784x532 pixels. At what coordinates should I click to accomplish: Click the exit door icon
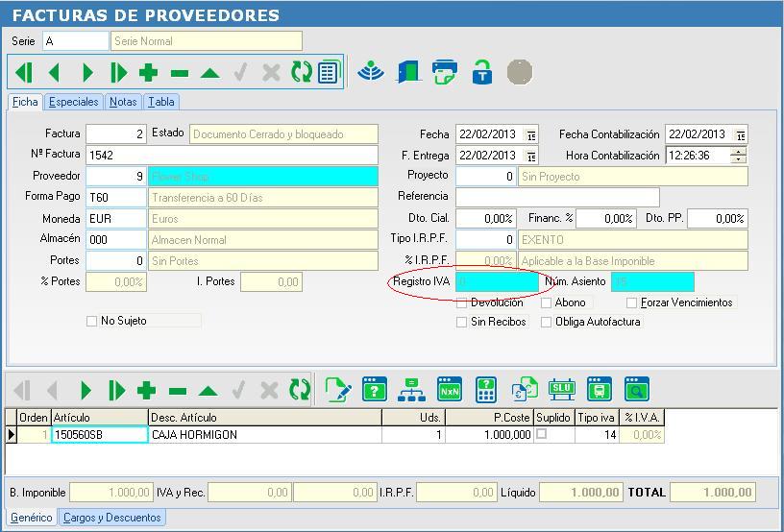[x=408, y=71]
